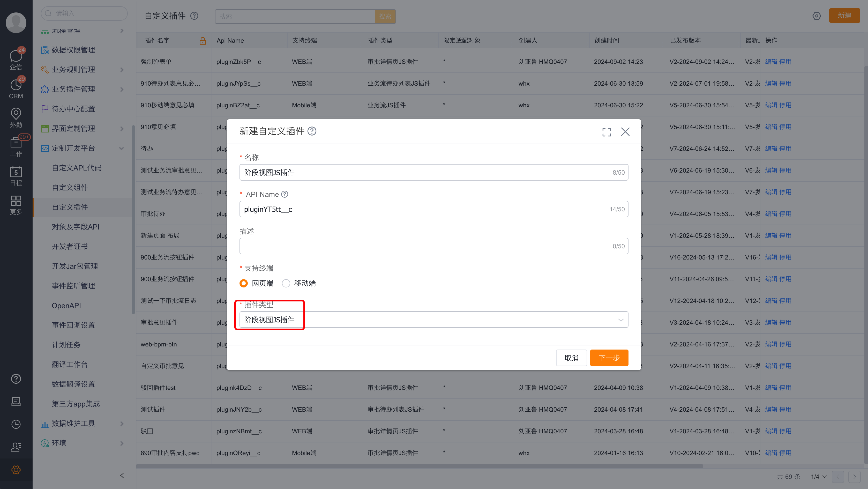This screenshot has height=489, width=868.
Task: Click the help icon beside API Name label
Action: [285, 194]
